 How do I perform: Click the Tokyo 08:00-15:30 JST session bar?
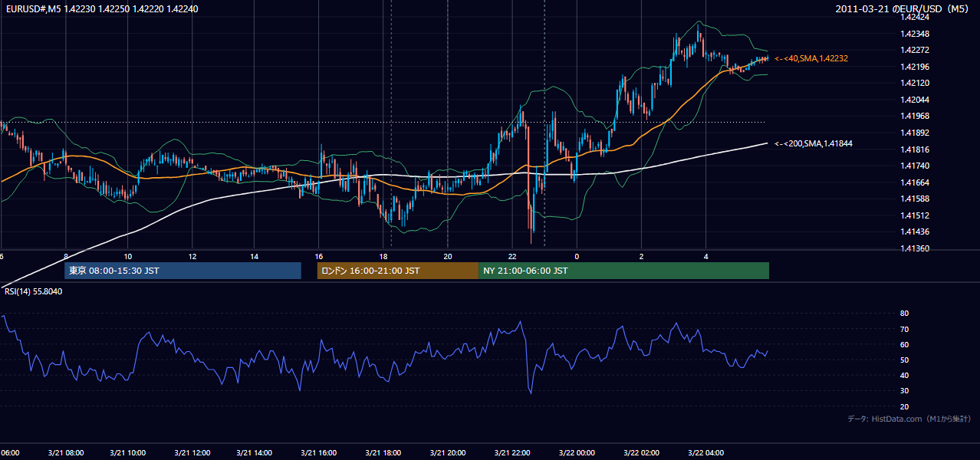183,271
